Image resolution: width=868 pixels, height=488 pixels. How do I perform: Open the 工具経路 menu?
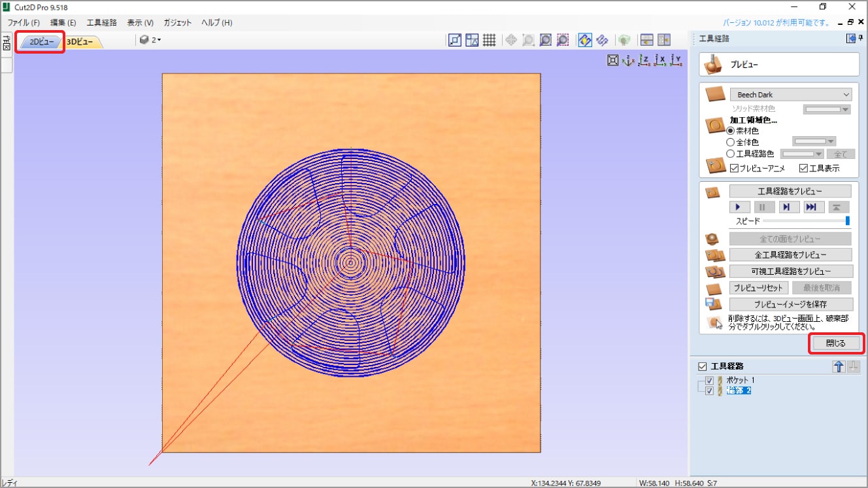coord(101,22)
